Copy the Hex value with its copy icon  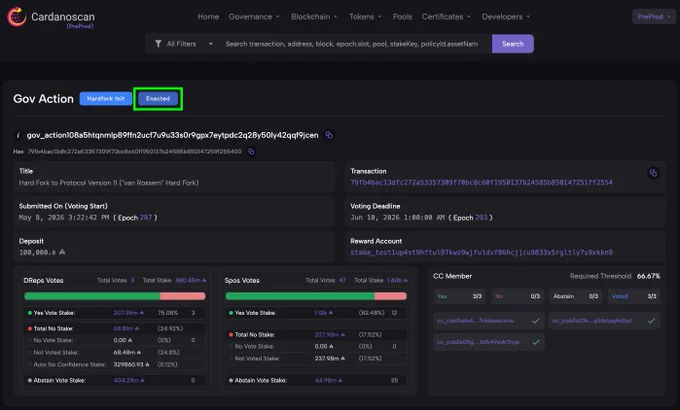[251, 151]
